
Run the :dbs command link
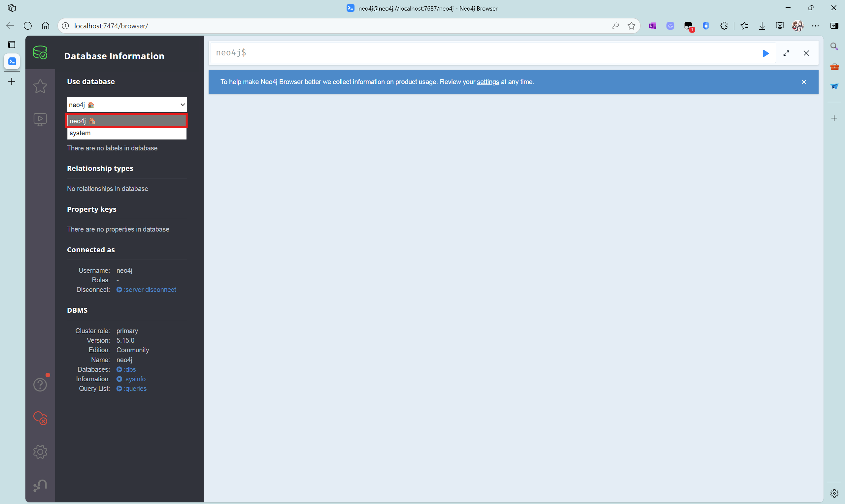126,369
